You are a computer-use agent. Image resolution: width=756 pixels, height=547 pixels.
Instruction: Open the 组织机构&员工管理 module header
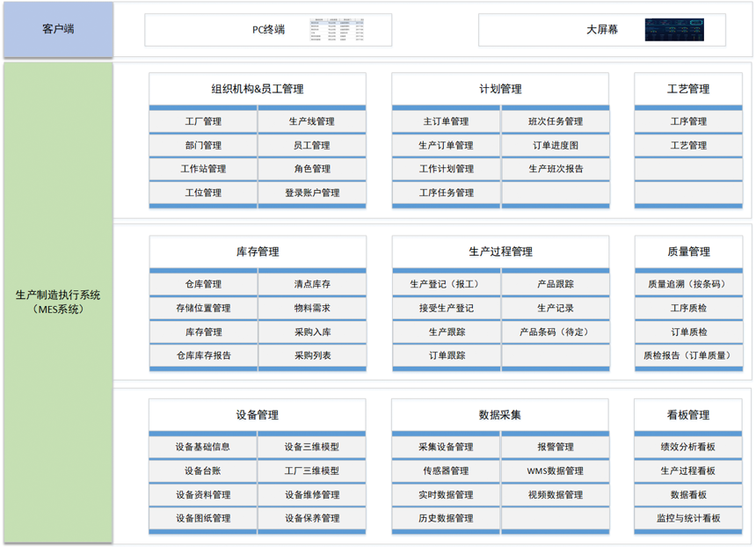click(x=258, y=88)
